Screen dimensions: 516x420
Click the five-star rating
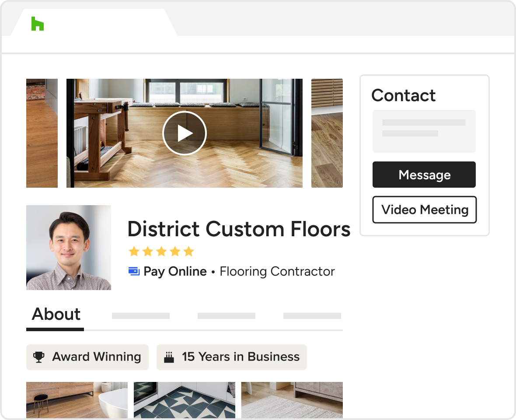click(161, 251)
